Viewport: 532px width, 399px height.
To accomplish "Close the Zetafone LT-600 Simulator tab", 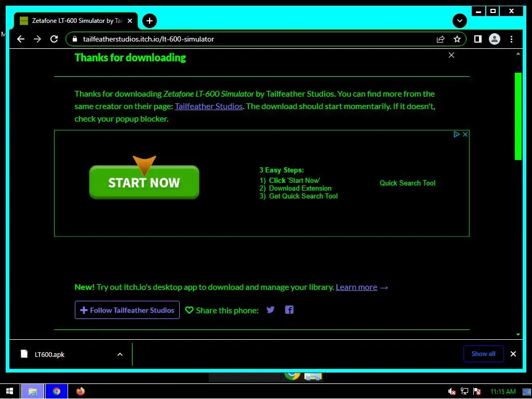I will tap(129, 21).
